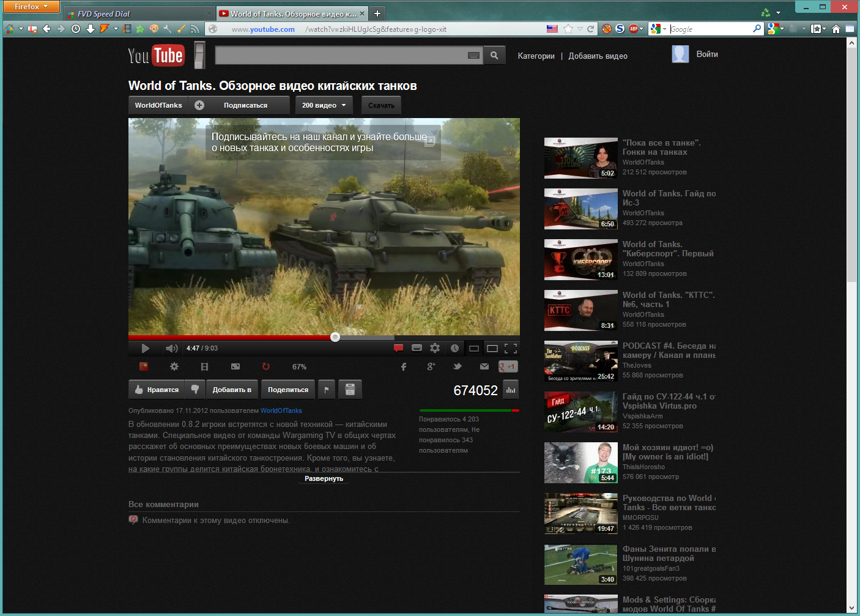
Task: Click the Поделиться share button
Action: [288, 390]
